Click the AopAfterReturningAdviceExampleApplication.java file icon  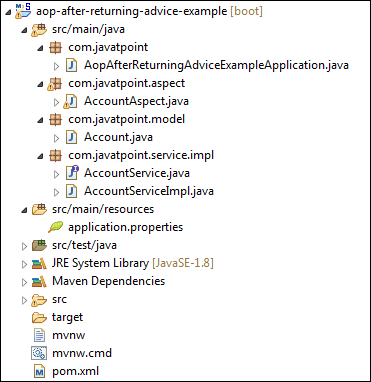coord(71,65)
